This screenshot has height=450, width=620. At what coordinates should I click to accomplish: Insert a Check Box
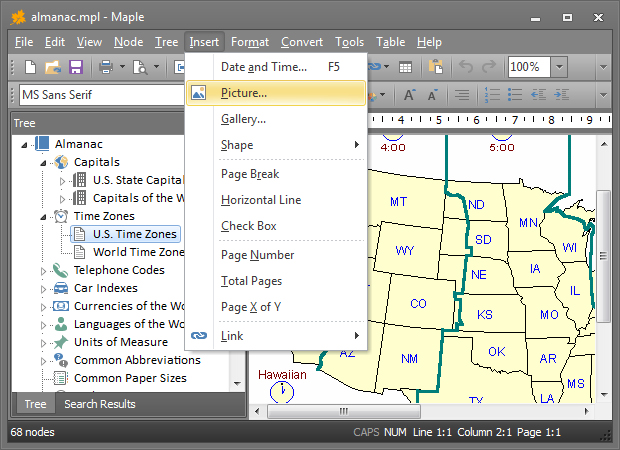coord(276,226)
